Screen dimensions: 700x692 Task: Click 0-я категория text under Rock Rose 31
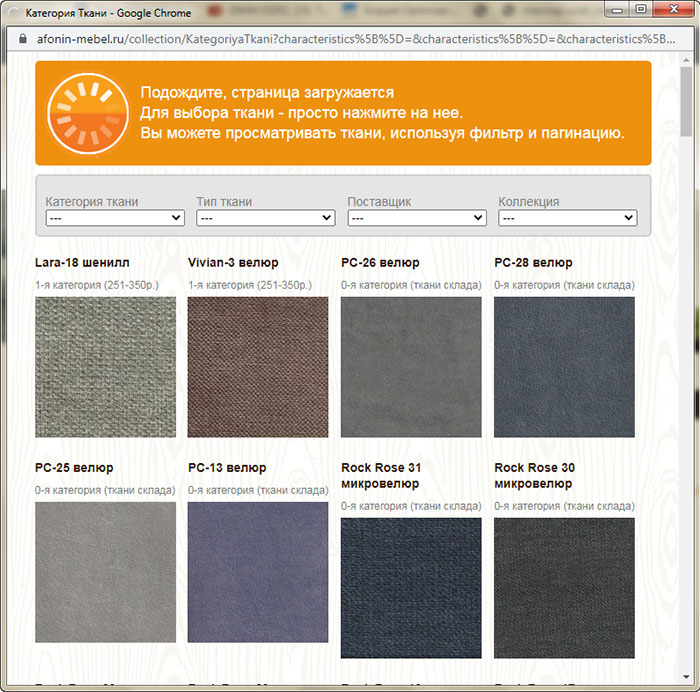(411, 506)
